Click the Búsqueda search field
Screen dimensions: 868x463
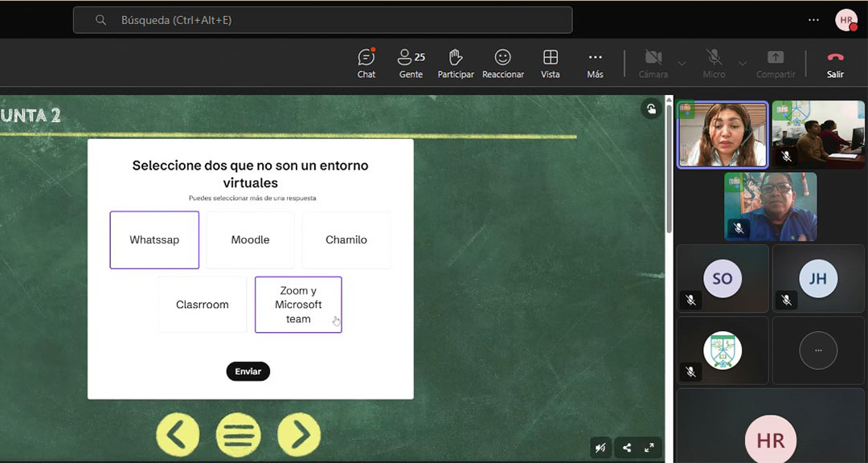[x=322, y=20]
